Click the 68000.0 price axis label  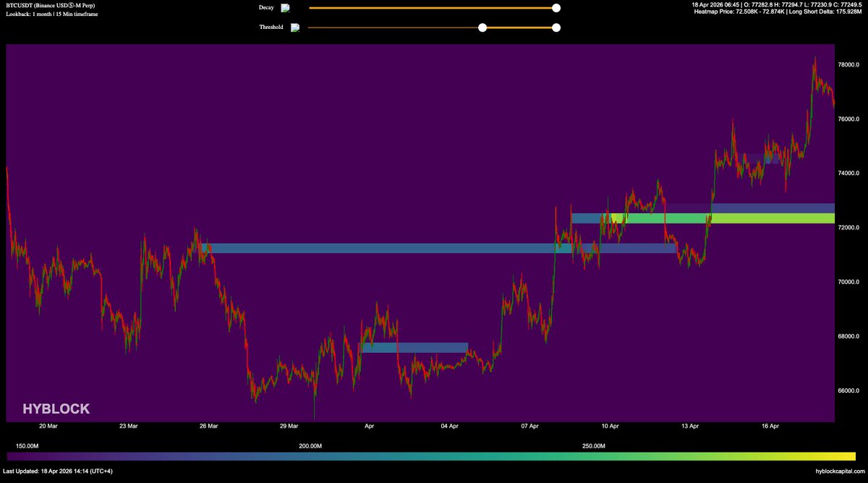coord(848,336)
